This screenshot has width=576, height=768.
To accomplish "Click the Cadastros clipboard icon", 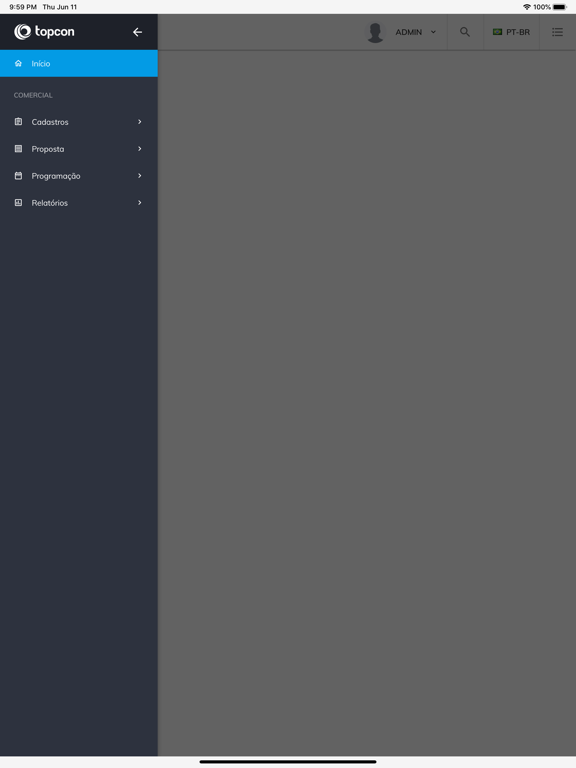I will click(18, 121).
